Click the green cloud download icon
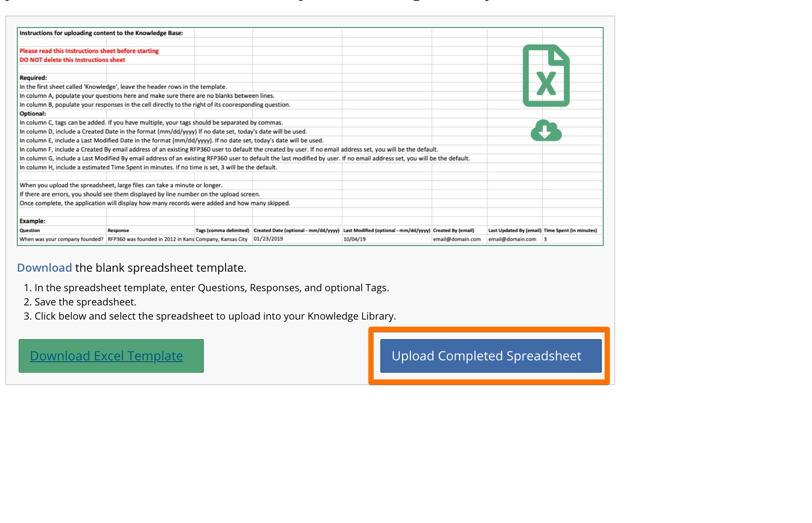Viewport: 812px width, 523px height. point(546,130)
